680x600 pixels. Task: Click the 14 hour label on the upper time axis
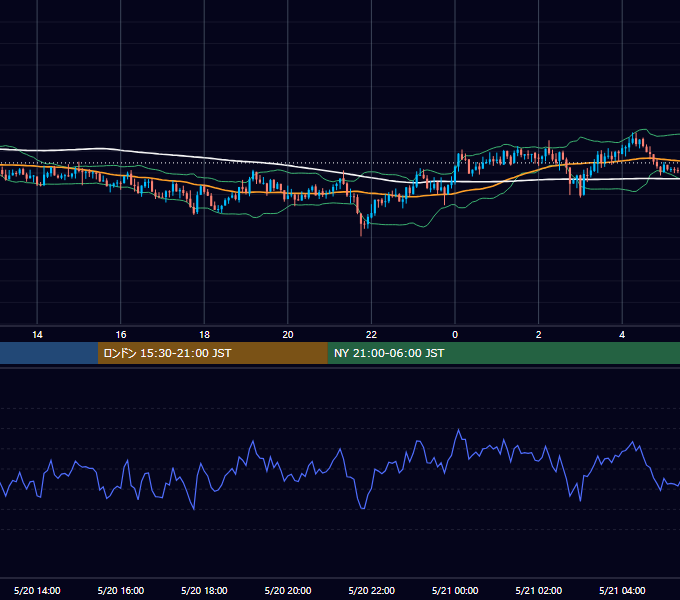click(37, 335)
